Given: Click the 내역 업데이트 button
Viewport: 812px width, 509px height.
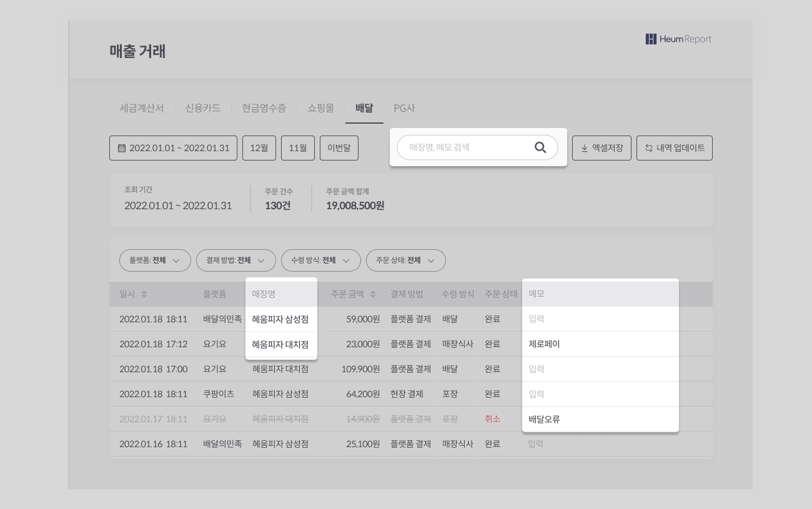Looking at the screenshot, I should pyautogui.click(x=675, y=148).
